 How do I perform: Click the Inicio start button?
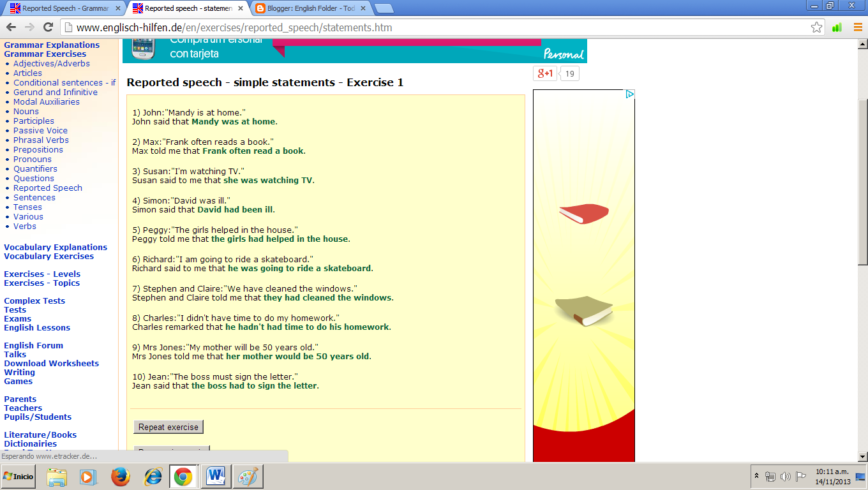pos(19,477)
